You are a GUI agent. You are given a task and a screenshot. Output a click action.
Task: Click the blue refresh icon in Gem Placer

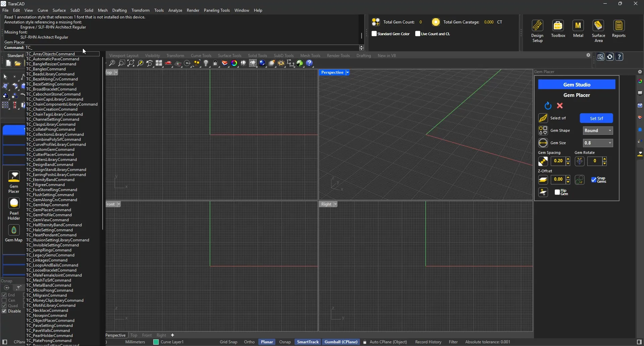click(x=548, y=106)
